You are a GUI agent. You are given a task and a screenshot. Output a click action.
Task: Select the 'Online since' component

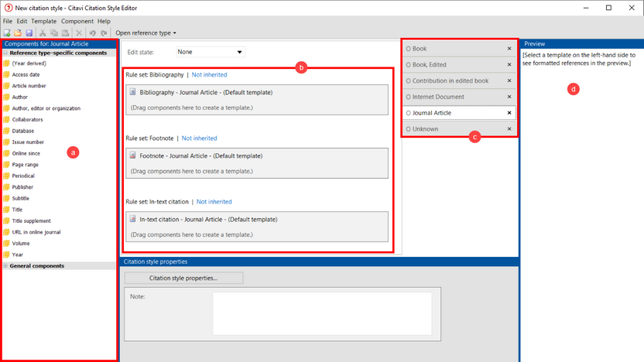[x=26, y=153]
